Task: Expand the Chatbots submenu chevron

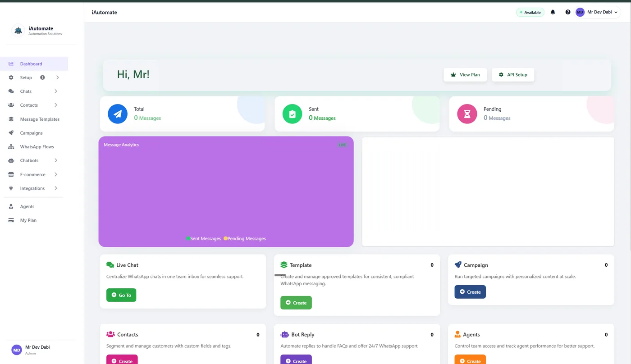Action: tap(56, 160)
